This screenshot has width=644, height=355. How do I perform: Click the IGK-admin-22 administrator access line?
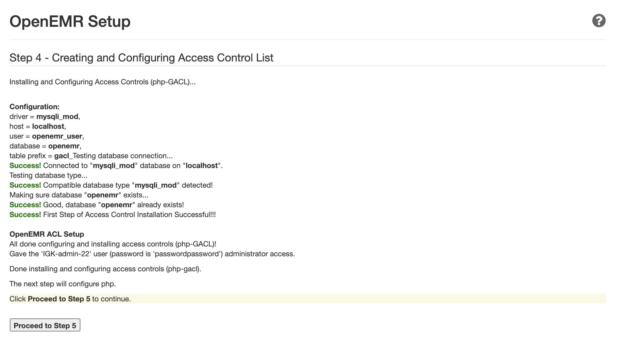[x=152, y=254]
